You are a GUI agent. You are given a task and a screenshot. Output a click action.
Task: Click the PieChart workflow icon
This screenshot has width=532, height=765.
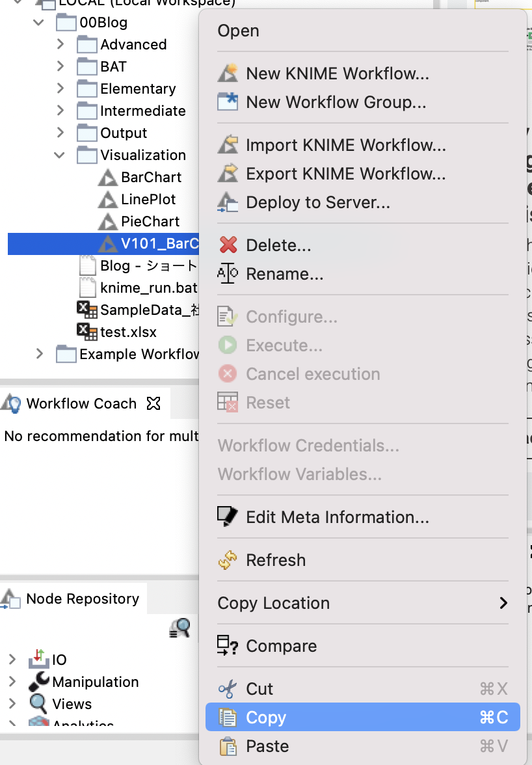[107, 221]
